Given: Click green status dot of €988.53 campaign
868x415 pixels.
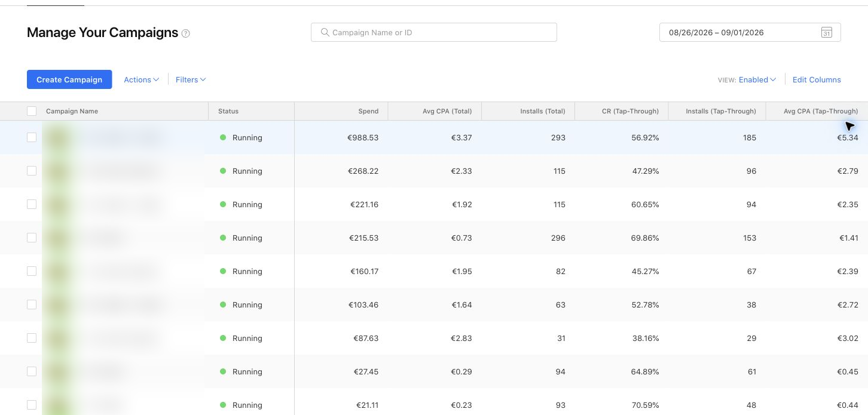Looking at the screenshot, I should point(223,137).
